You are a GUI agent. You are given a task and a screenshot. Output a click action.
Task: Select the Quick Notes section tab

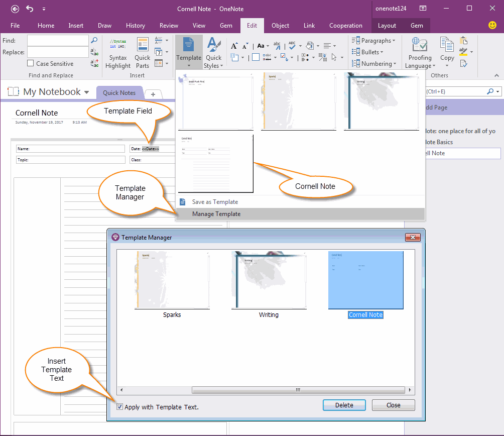[119, 92]
